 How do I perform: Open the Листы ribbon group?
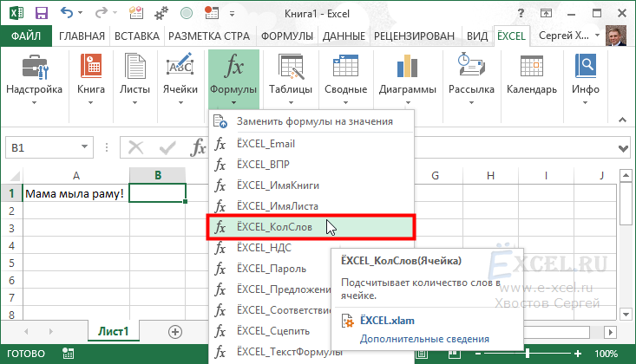coord(134,80)
